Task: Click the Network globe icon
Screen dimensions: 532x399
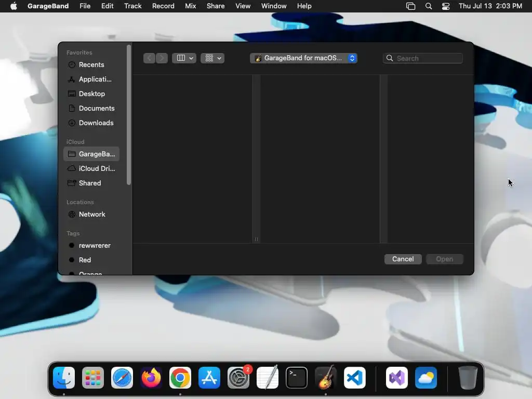Action: click(72, 215)
